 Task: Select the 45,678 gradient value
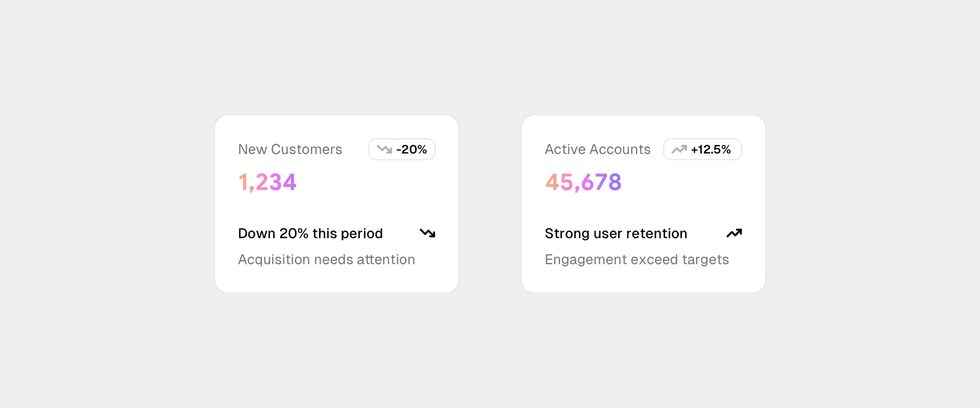coord(583,182)
